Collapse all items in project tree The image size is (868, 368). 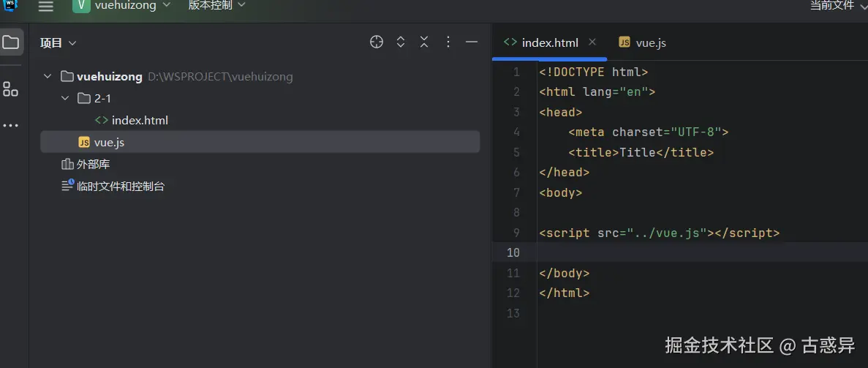[424, 42]
